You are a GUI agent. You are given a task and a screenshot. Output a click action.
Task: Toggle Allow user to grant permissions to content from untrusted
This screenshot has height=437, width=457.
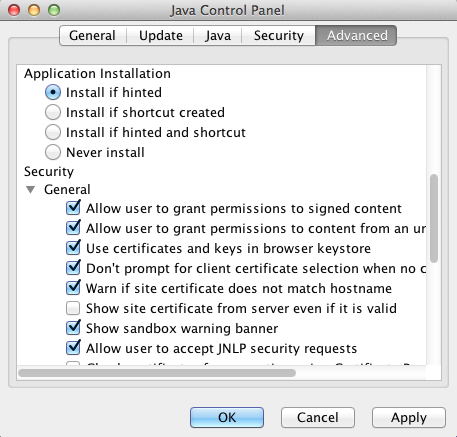pyautogui.click(x=73, y=228)
